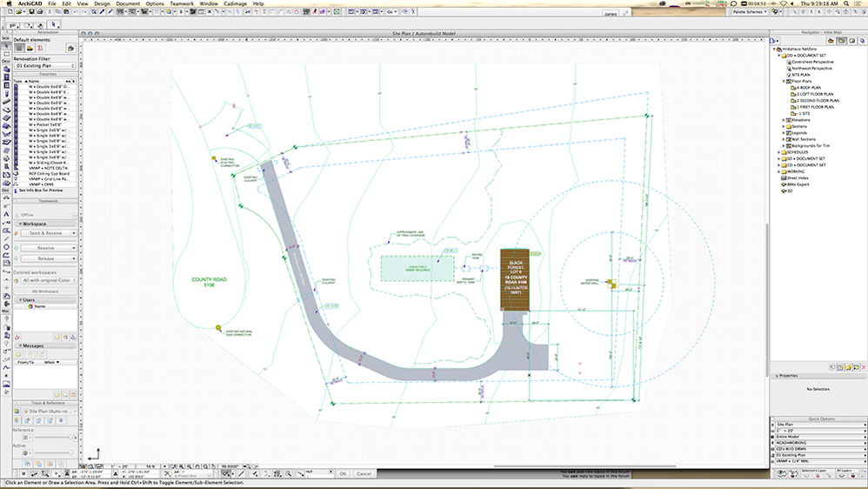
Task: Collapse the Users section
Action: (20, 299)
